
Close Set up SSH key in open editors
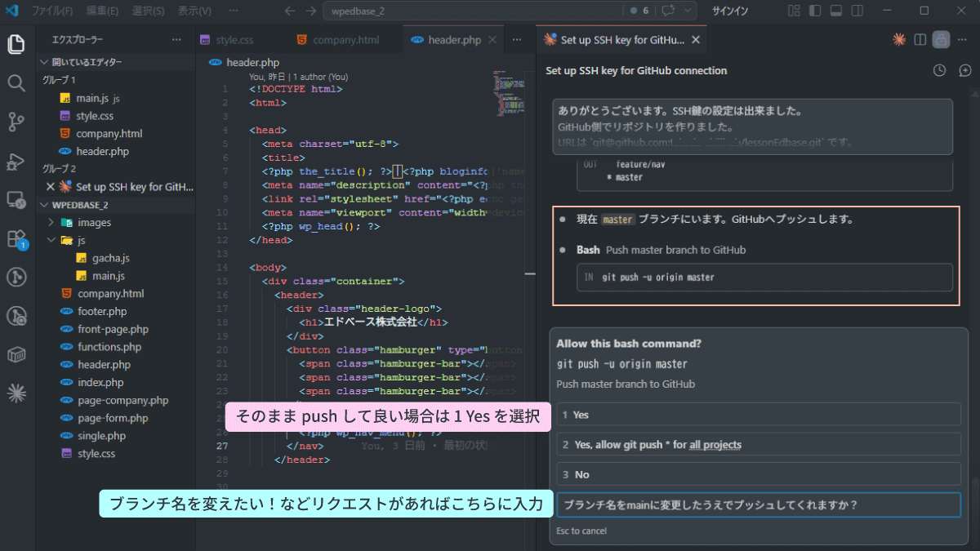[50, 187]
